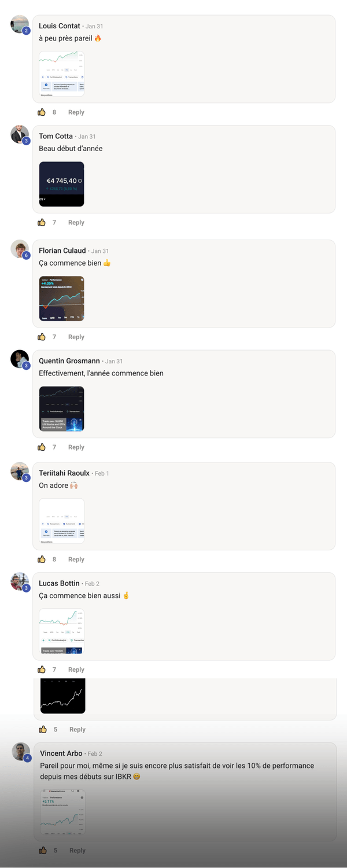347x868 pixels.
Task: Open the Tom Cotta profile name link
Action: (x=56, y=136)
